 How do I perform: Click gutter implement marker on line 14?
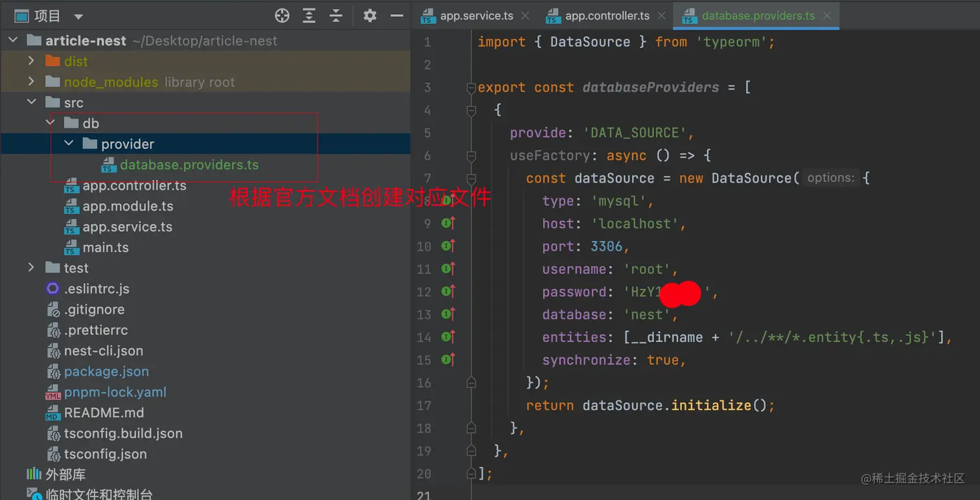coord(449,337)
